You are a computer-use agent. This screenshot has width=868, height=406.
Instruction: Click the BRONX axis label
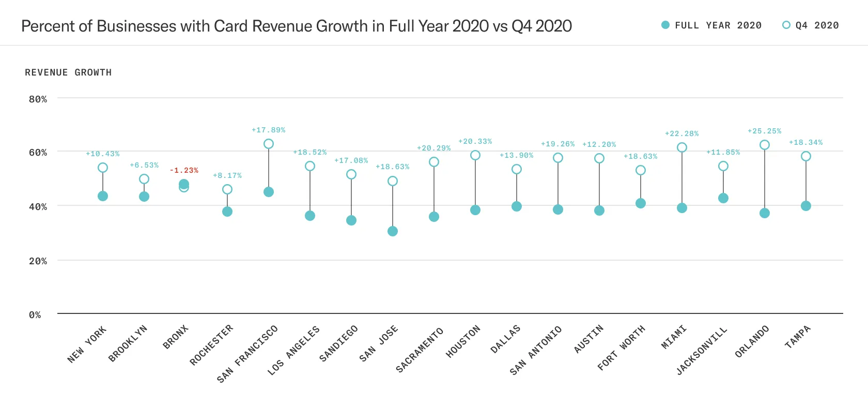point(176,337)
